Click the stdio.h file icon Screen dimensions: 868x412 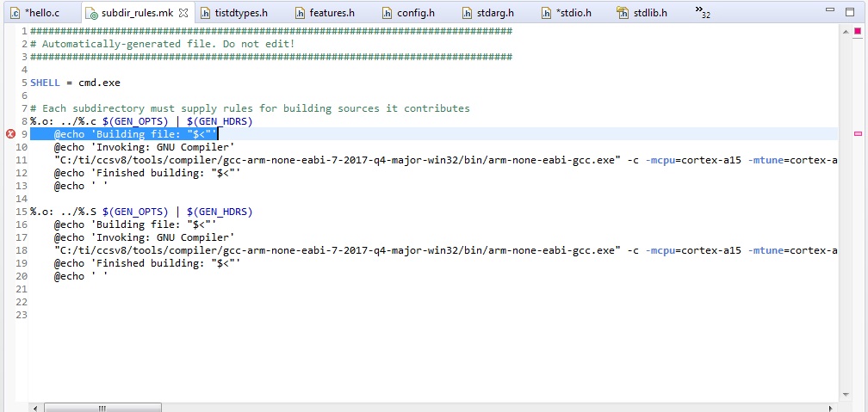[x=547, y=13]
